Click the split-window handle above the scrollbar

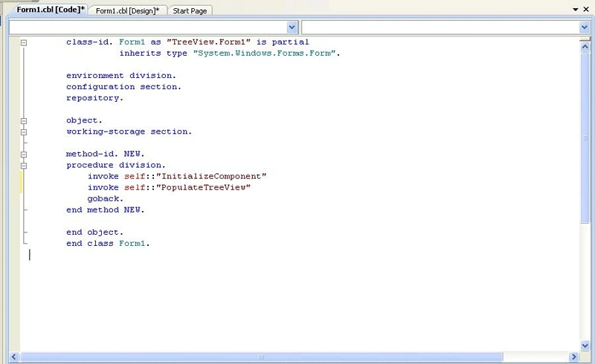pos(585,39)
